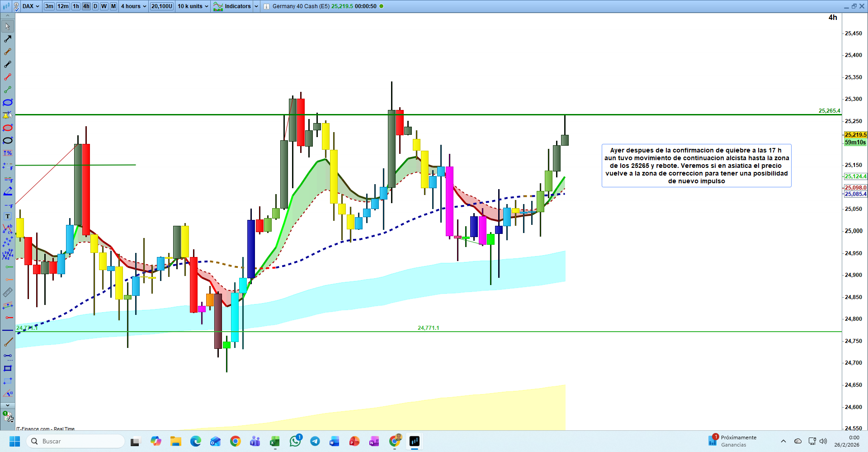This screenshot has width=868, height=452.
Task: Toggle the 1h timeframe button
Action: click(76, 6)
